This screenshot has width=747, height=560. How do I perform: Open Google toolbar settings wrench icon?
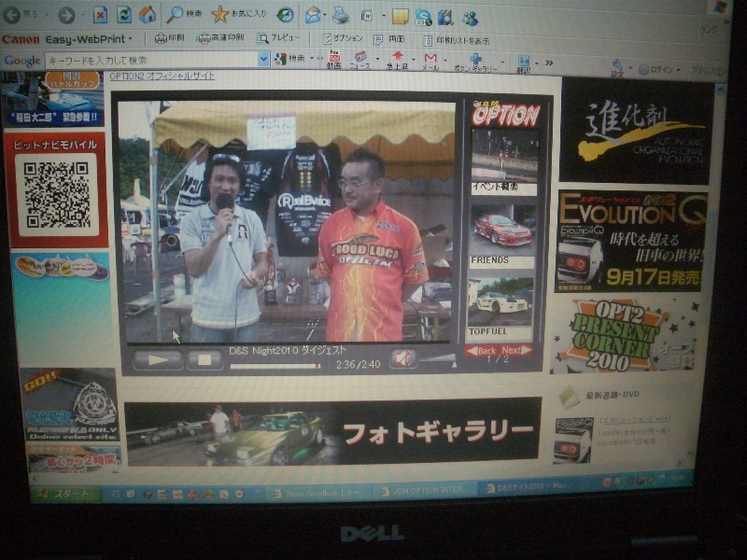[617, 67]
